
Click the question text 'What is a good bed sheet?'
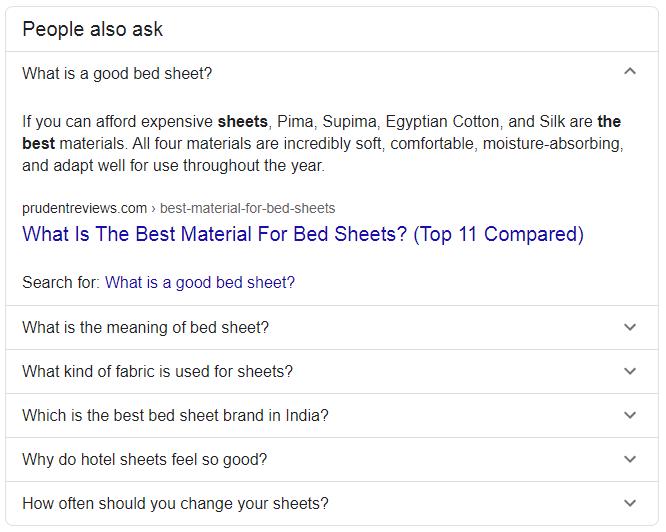(x=117, y=73)
